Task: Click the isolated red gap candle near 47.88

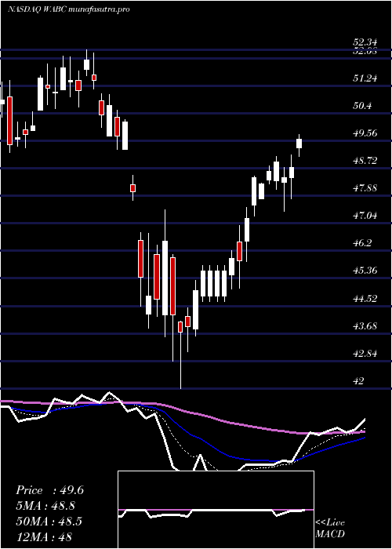Action: click(132, 188)
